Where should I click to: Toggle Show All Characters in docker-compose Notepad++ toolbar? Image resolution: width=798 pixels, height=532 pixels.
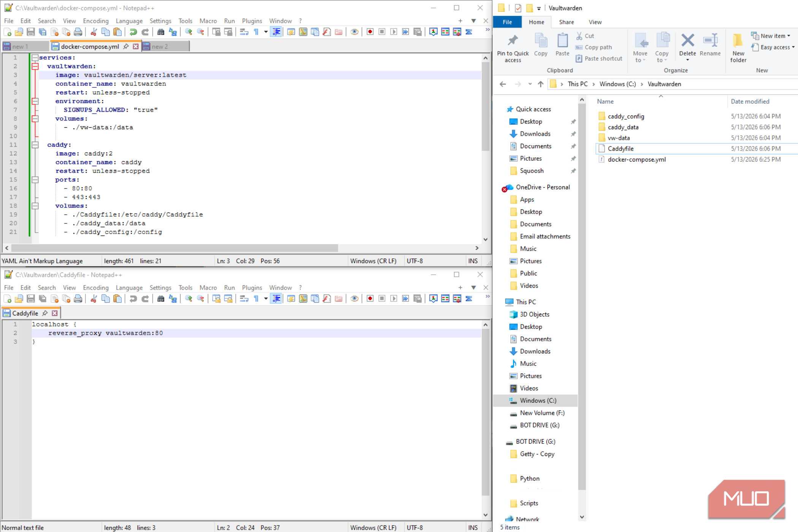click(x=256, y=32)
